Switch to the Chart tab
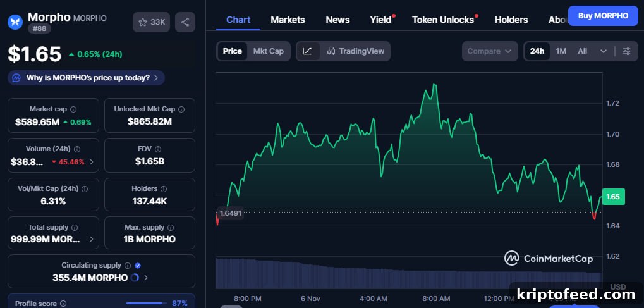The height and width of the screenshot is (308, 644). pos(238,20)
